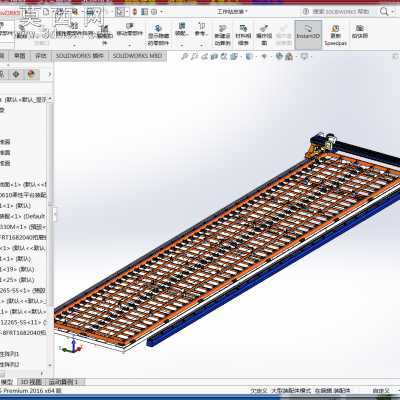Select tree item 12265-SS<11>

pos(23,322)
